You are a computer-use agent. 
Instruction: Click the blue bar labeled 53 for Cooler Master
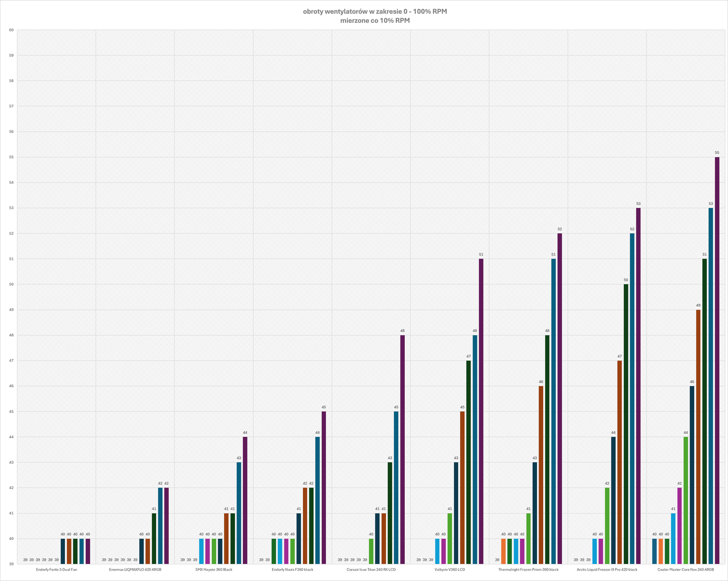(710, 386)
